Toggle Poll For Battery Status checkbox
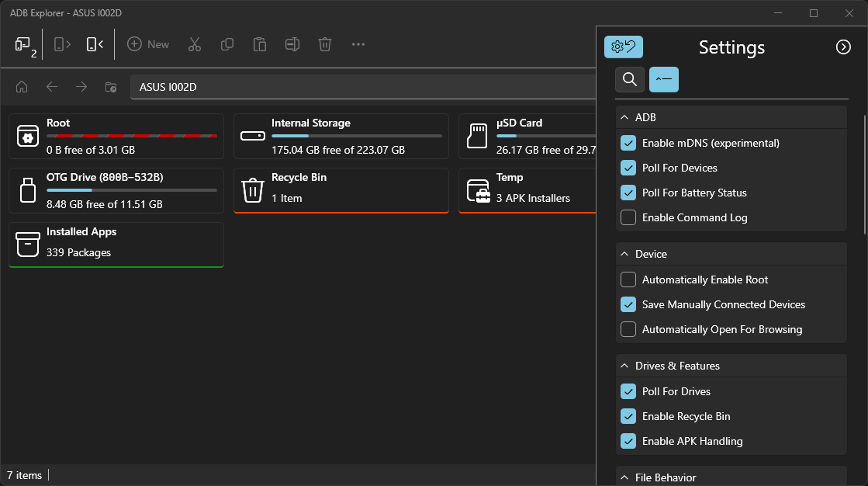The width and height of the screenshot is (868, 486). [x=628, y=193]
